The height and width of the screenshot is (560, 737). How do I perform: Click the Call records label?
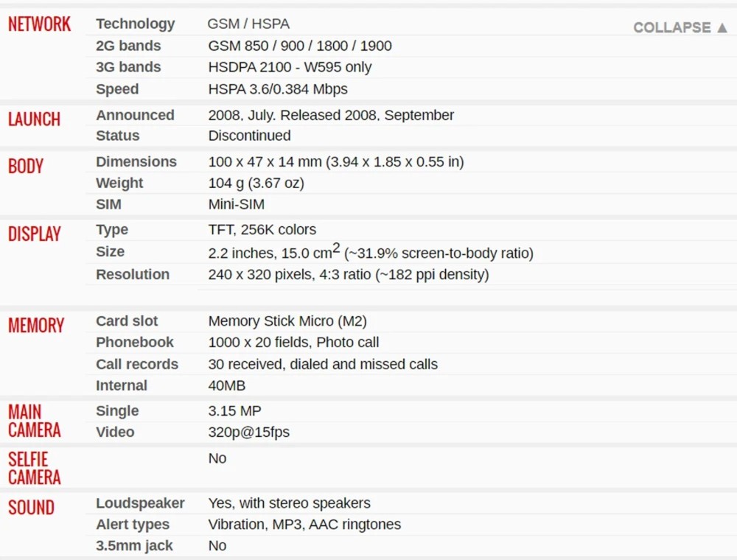(x=136, y=364)
